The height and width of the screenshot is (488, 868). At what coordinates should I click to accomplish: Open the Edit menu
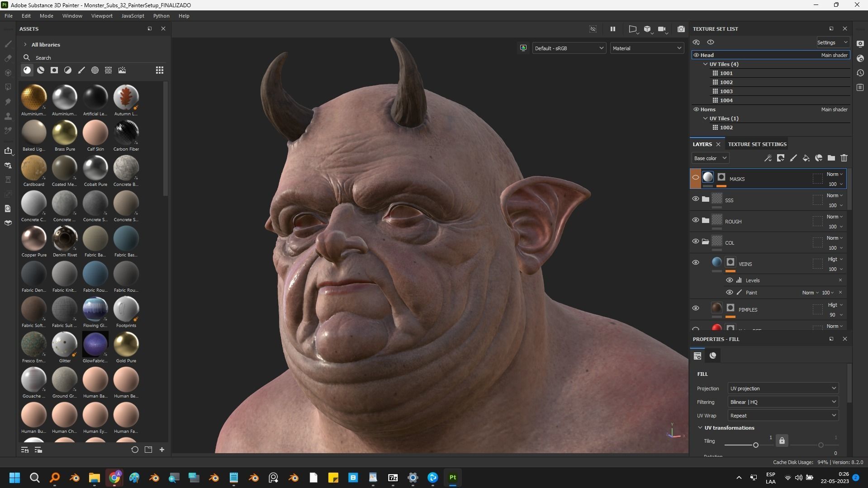(26, 16)
